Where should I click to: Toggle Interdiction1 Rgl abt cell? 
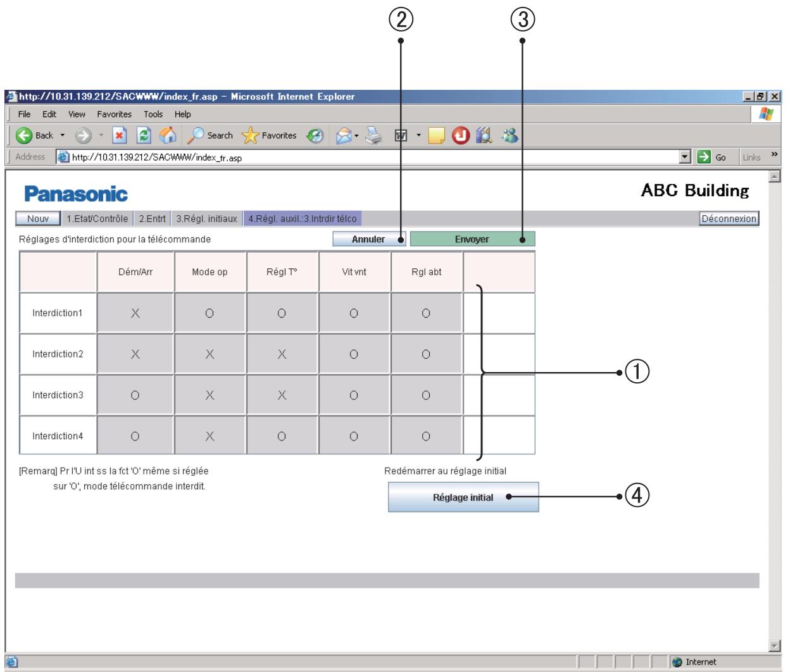click(x=427, y=313)
